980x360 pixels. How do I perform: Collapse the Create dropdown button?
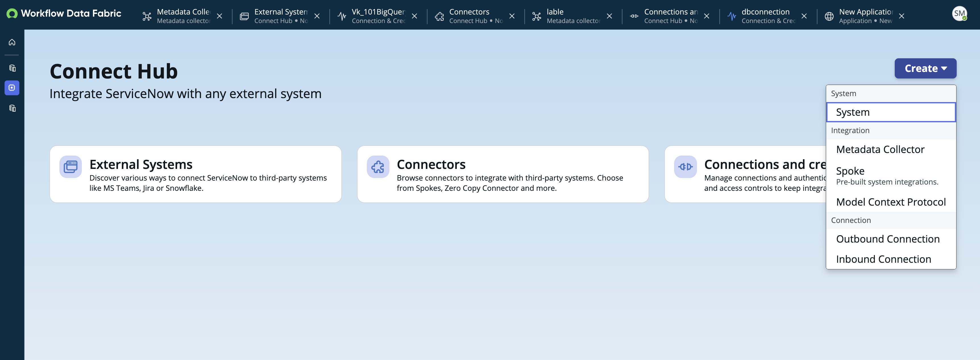tap(925, 69)
